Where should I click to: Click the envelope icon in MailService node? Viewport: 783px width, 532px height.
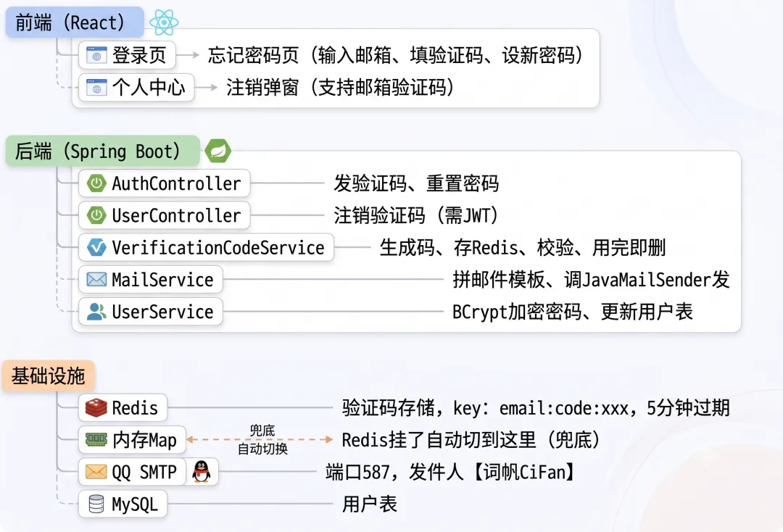point(96,280)
